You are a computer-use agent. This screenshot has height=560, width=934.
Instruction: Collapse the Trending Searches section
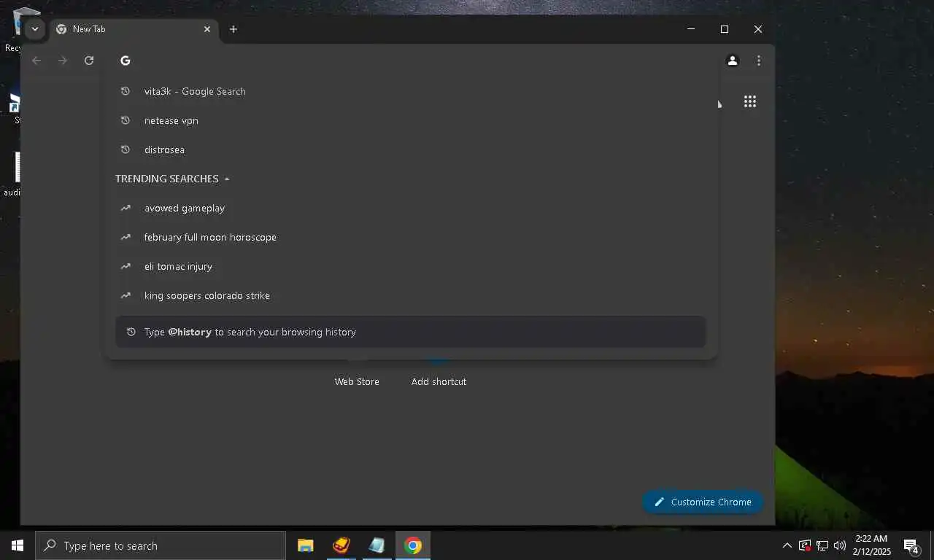pos(227,179)
